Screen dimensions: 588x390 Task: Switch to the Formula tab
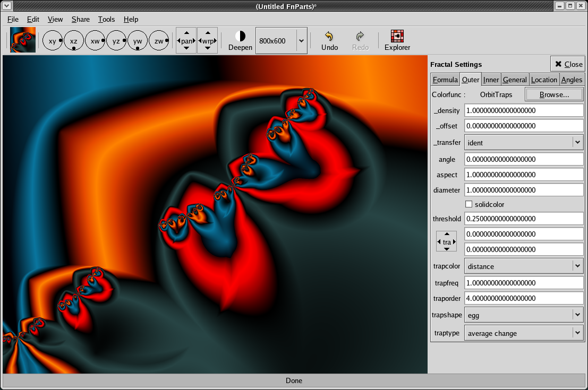tap(445, 80)
